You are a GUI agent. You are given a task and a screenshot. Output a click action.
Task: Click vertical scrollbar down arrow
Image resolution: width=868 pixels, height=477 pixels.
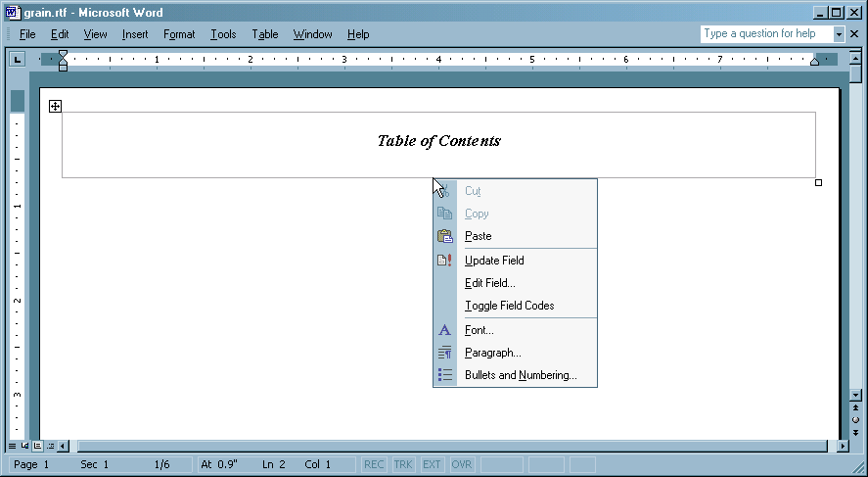(x=856, y=395)
